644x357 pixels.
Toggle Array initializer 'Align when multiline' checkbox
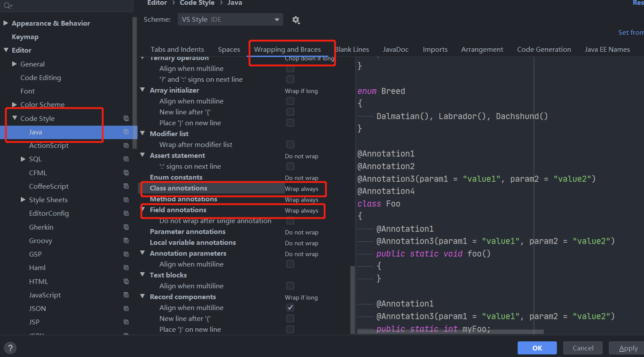click(290, 101)
